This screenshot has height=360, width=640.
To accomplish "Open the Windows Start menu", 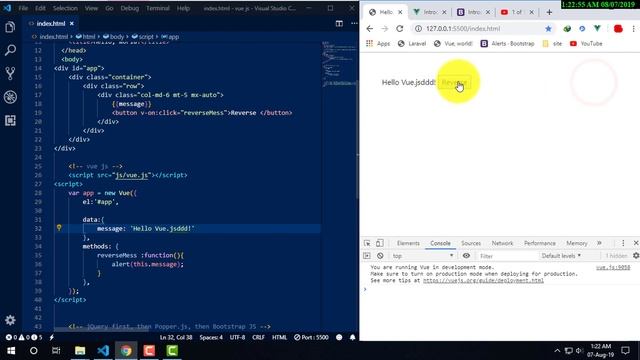I will point(11,351).
